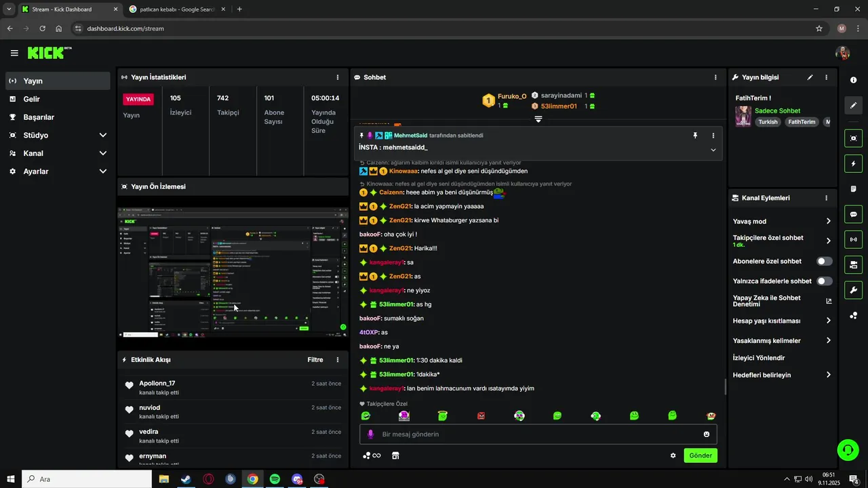Open the hamburger menu beside Kick logo
This screenshot has height=488, width=868.
click(x=14, y=53)
